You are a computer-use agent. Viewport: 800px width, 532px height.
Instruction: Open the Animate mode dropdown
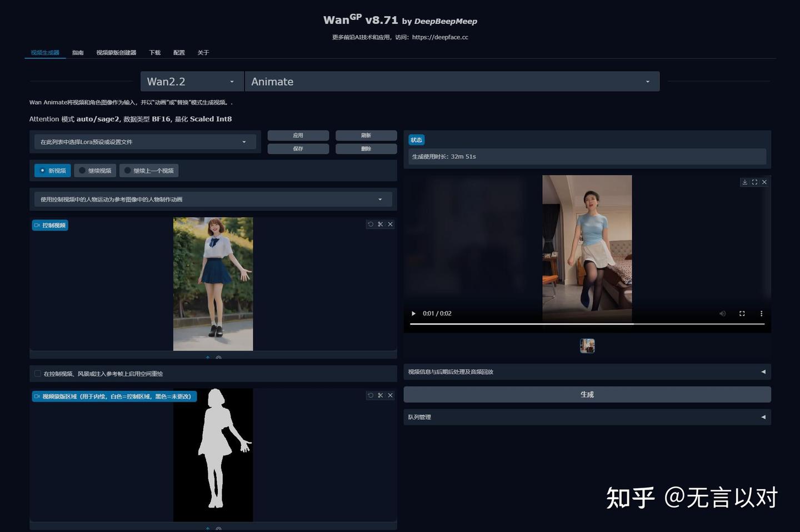[451, 81]
